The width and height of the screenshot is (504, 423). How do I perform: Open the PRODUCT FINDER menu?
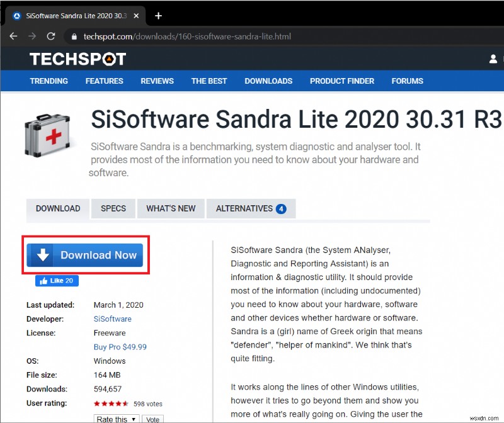tap(342, 81)
